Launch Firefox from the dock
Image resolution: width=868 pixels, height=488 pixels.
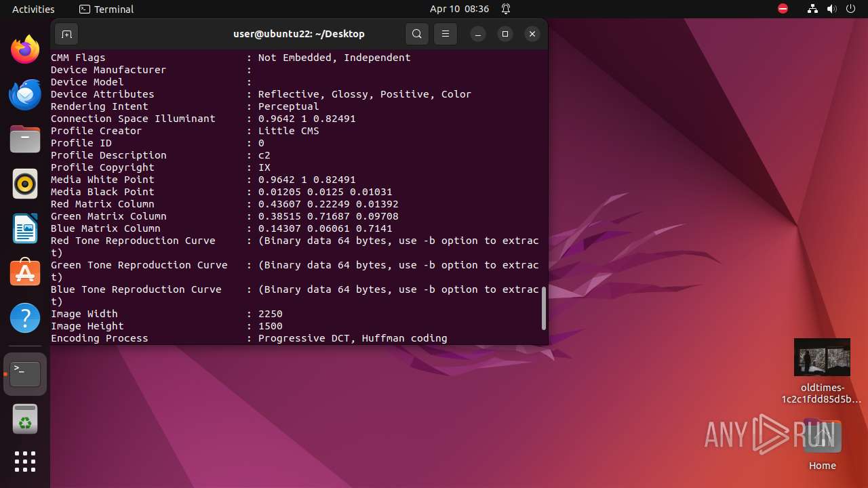pyautogui.click(x=25, y=49)
